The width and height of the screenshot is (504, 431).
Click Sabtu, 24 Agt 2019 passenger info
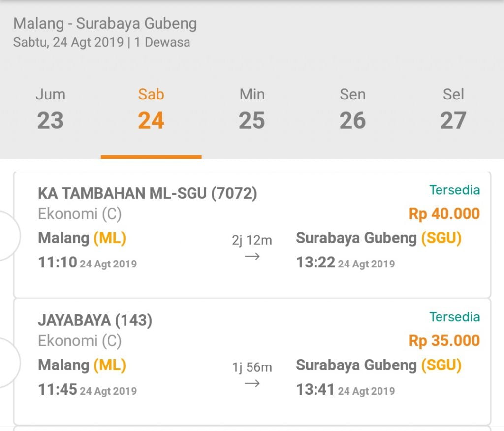(101, 42)
